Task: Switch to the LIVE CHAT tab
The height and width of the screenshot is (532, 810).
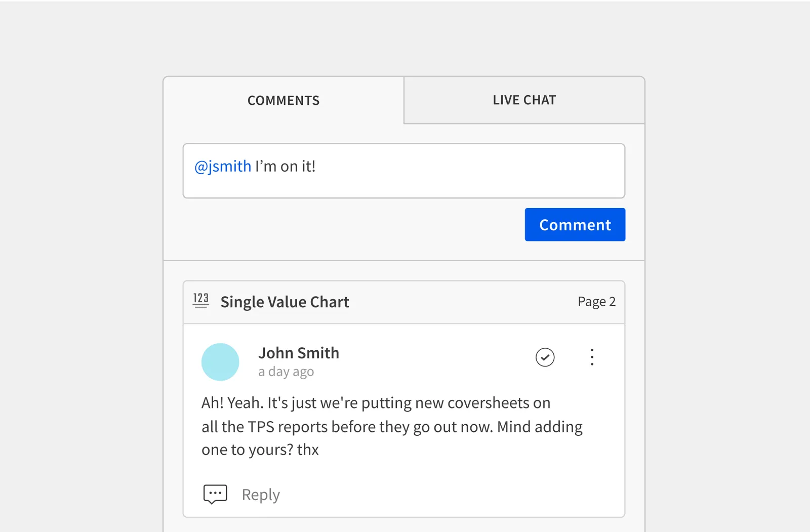Action: [x=524, y=100]
